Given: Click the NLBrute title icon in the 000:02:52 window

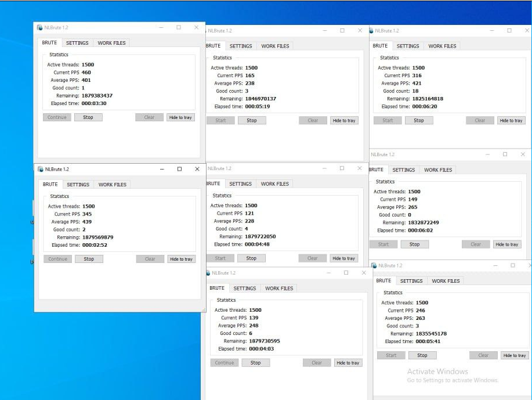Looking at the screenshot, I should (x=41, y=169).
